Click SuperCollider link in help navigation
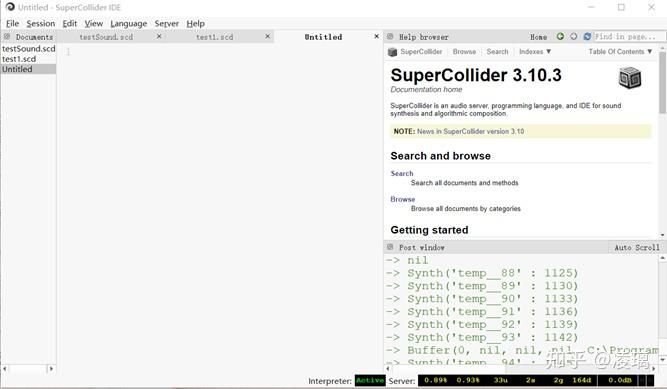Image resolution: width=667 pixels, height=389 pixels. pos(421,51)
